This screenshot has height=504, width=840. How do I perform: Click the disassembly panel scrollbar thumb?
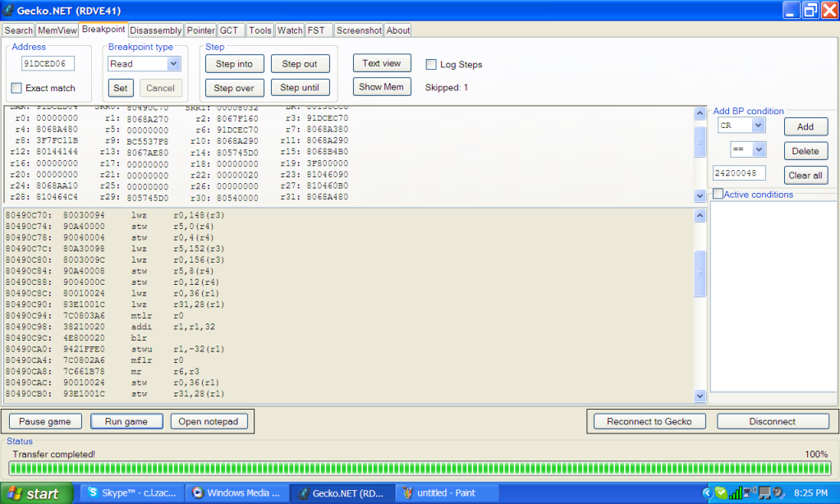pos(700,273)
